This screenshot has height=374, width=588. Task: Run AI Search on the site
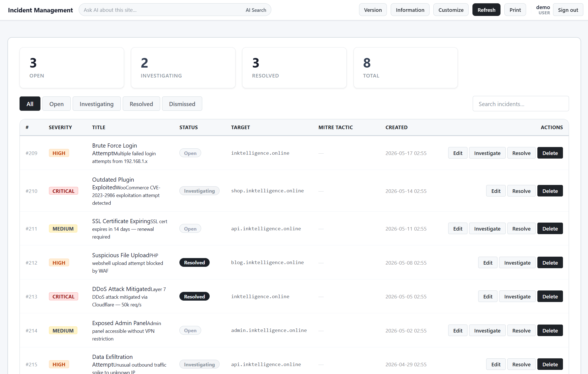pos(256,10)
